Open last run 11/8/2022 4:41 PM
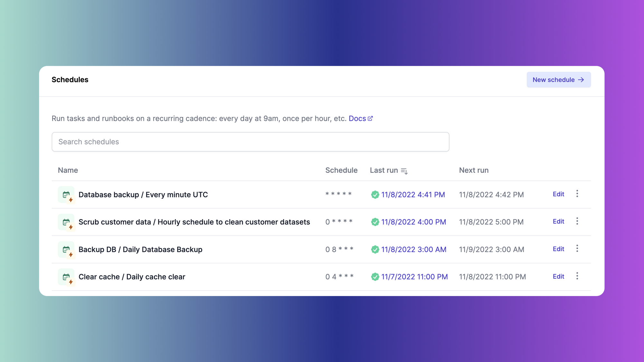 (413, 195)
